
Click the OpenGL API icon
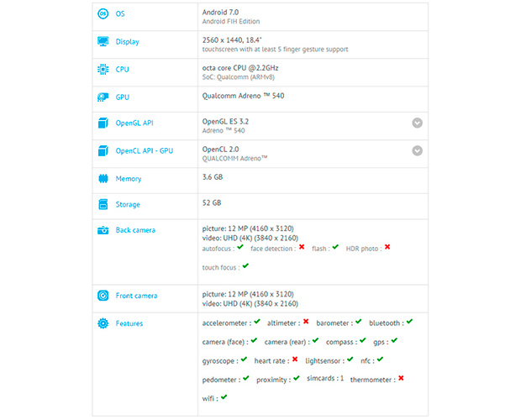[x=103, y=123]
